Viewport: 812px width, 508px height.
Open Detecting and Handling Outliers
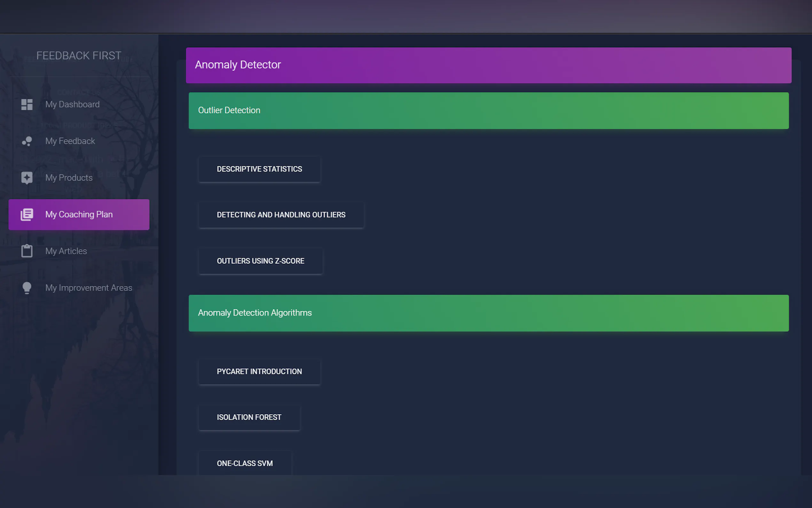tap(281, 215)
